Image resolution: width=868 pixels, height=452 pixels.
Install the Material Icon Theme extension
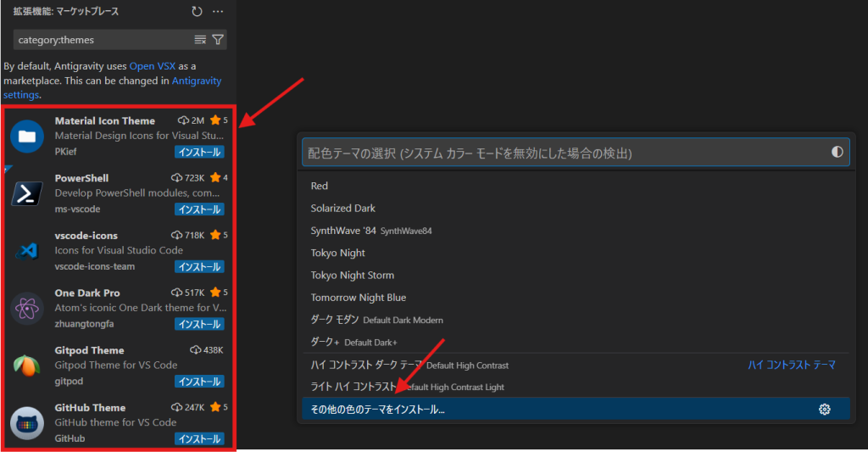coord(199,152)
